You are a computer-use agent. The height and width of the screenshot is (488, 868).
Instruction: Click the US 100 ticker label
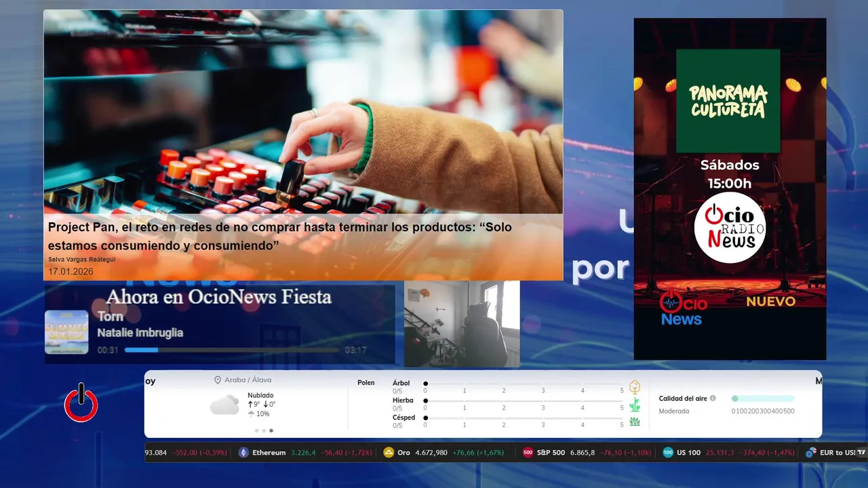[688, 453]
